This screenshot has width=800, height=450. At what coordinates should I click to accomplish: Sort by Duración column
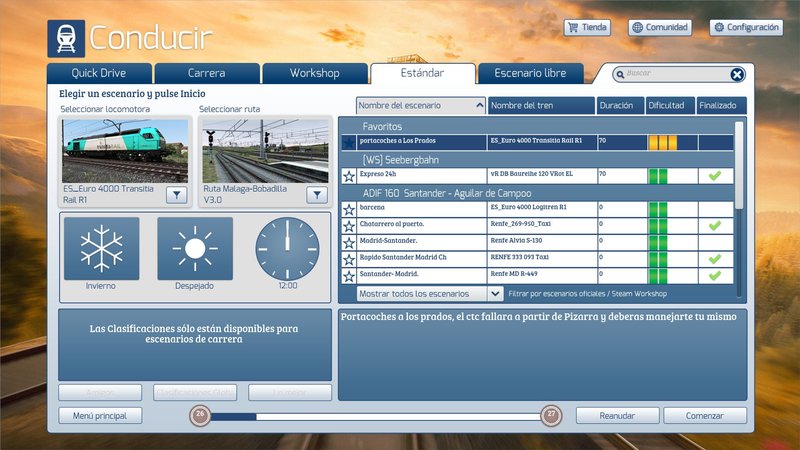619,106
